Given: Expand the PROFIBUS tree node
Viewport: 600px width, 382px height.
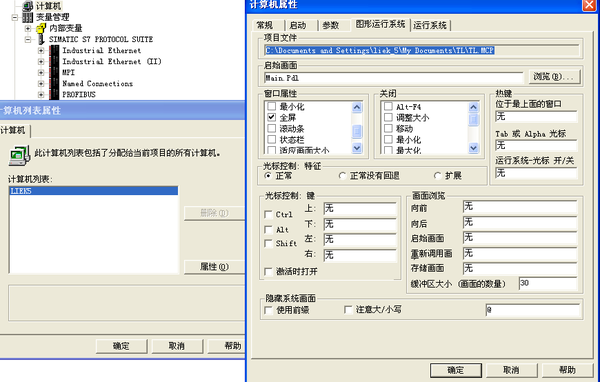Looking at the screenshot, I should (x=41, y=94).
